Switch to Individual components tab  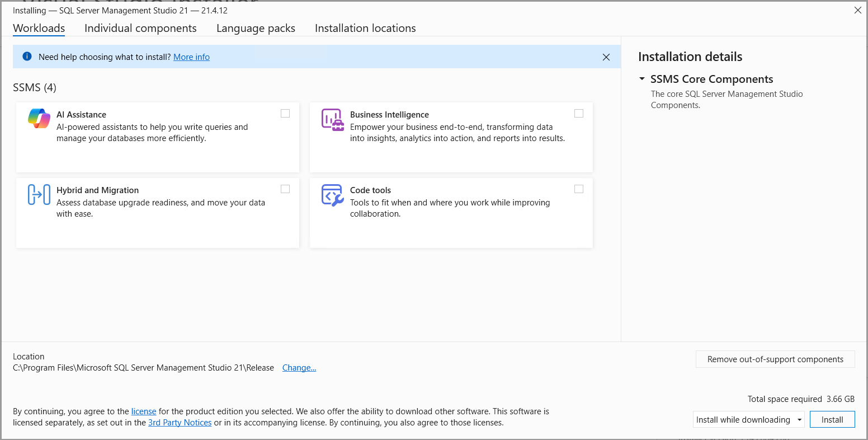click(140, 28)
